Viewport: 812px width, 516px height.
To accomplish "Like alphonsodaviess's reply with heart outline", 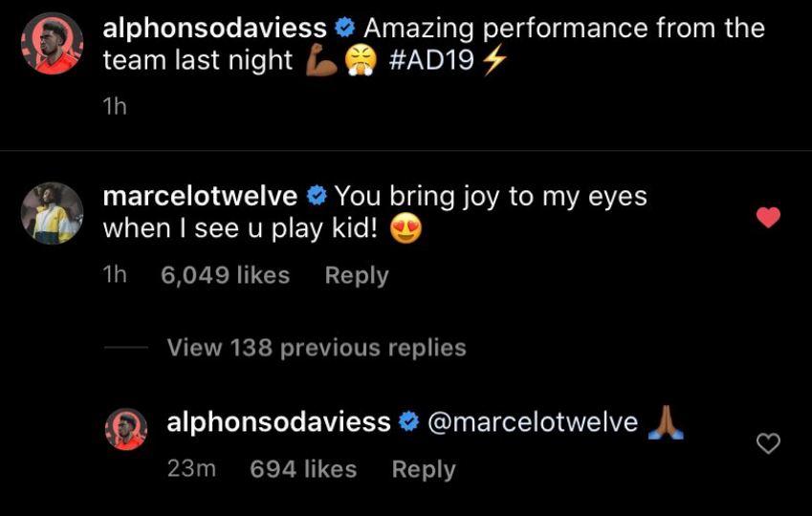I will (x=768, y=442).
